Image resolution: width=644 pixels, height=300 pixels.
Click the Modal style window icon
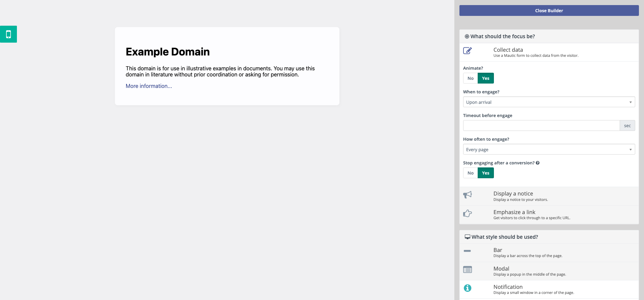click(467, 270)
